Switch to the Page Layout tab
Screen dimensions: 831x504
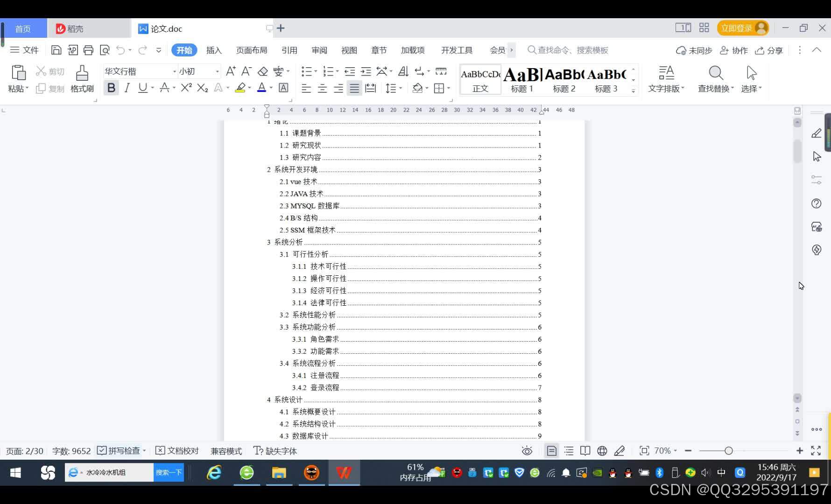coord(252,50)
